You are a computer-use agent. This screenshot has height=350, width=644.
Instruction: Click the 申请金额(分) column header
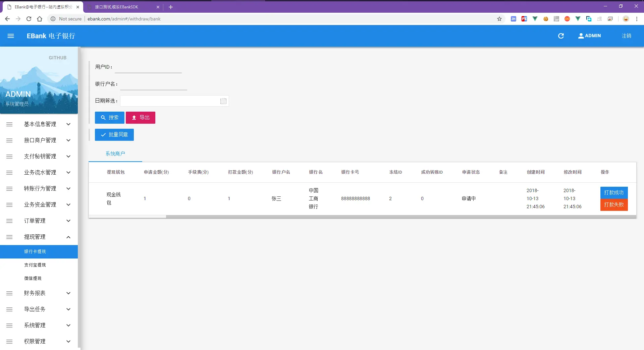(x=156, y=172)
